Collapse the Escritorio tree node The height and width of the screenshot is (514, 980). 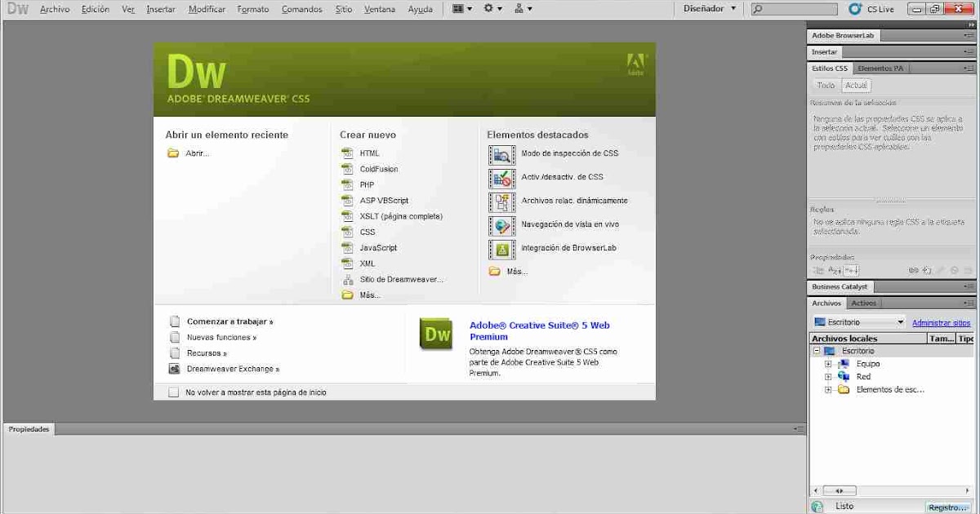click(816, 351)
